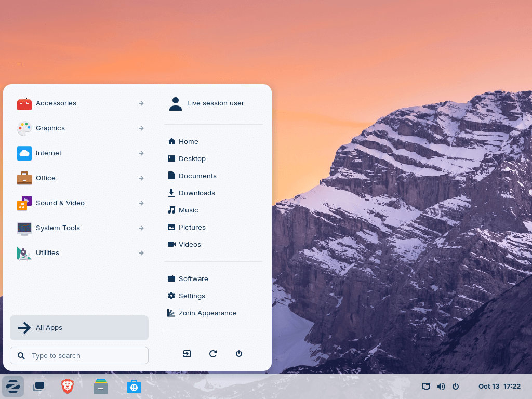532x399 pixels.
Task: Click the log out icon in the menu
Action: point(187,354)
